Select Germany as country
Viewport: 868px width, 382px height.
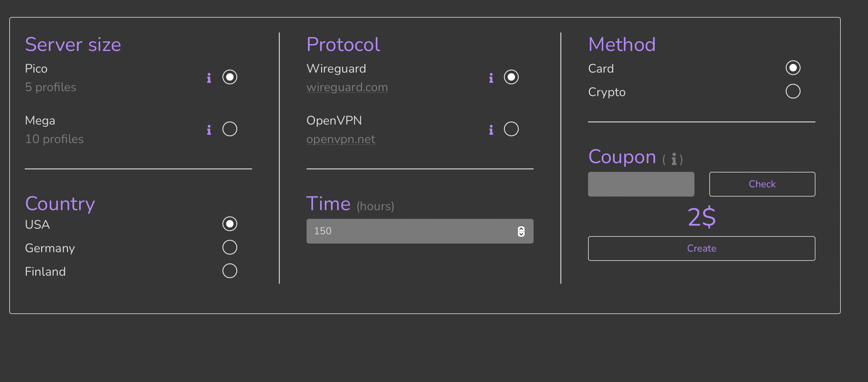230,247
